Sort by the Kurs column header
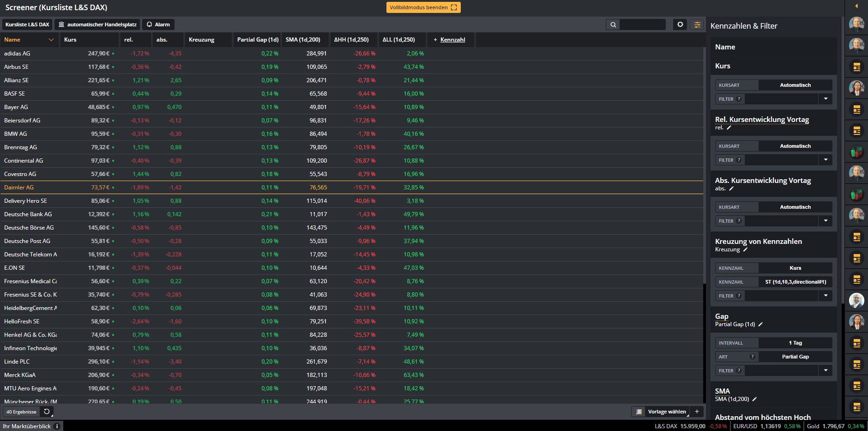The image size is (868, 431). click(x=89, y=40)
